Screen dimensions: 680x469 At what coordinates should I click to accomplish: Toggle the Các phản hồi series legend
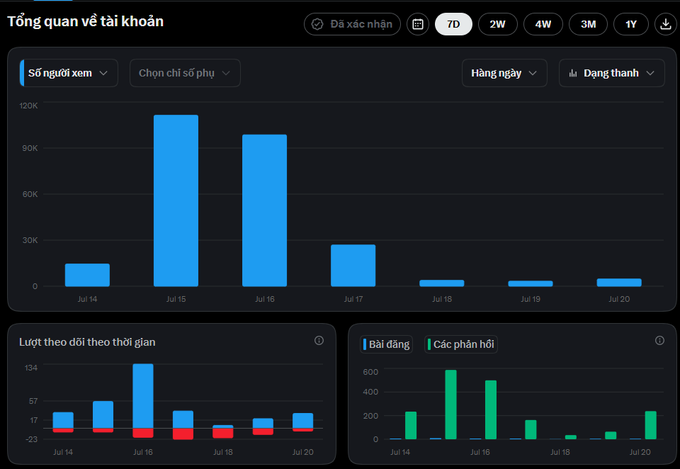pyautogui.click(x=461, y=344)
